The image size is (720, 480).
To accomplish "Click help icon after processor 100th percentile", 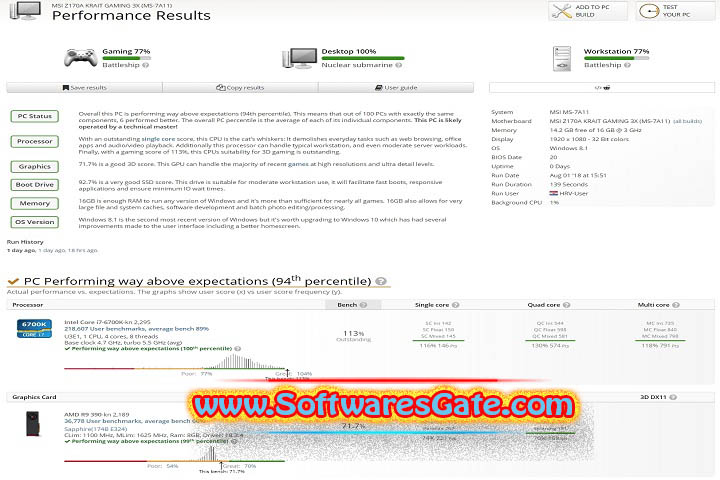I will pos(238,349).
